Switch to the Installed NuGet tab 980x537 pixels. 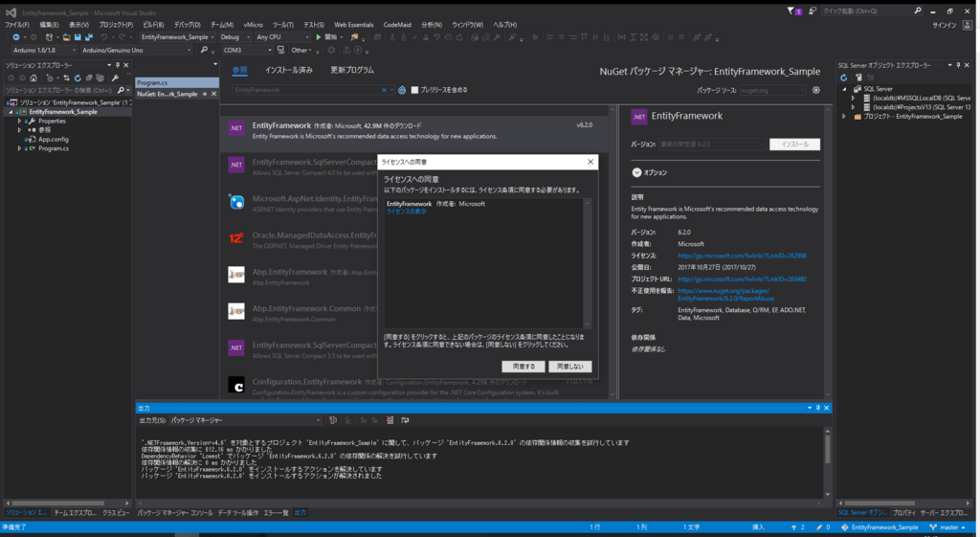(x=289, y=70)
